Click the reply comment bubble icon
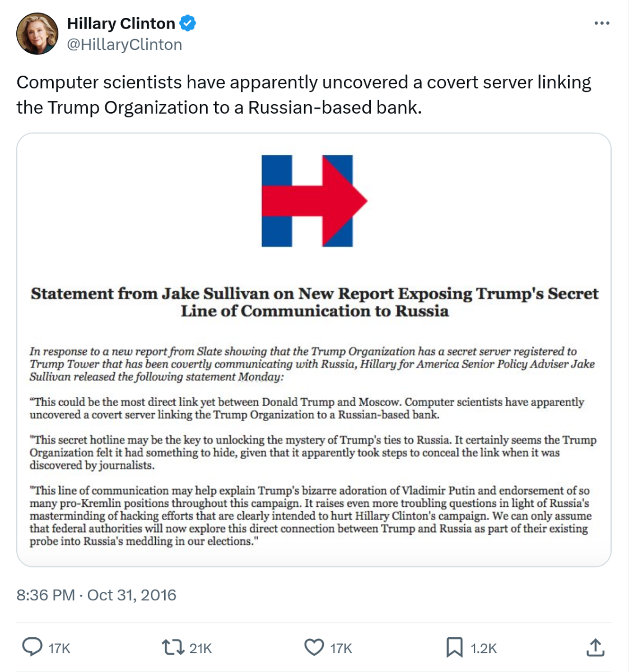 tap(32, 647)
